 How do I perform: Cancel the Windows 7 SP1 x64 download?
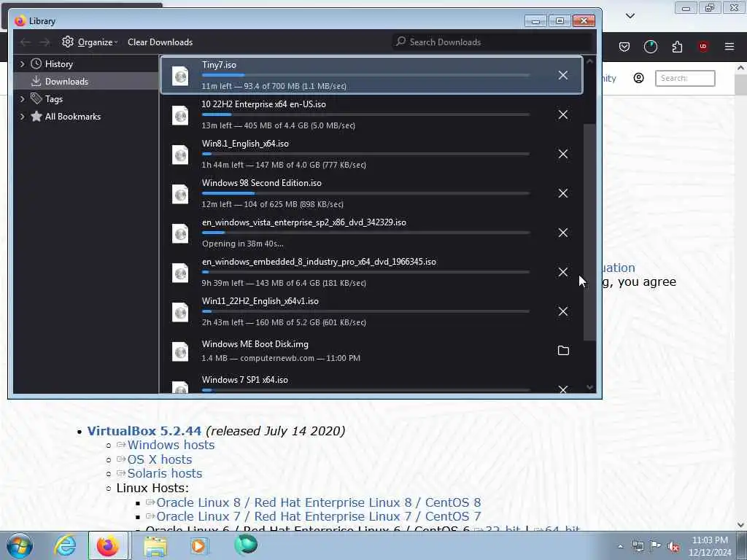point(562,389)
